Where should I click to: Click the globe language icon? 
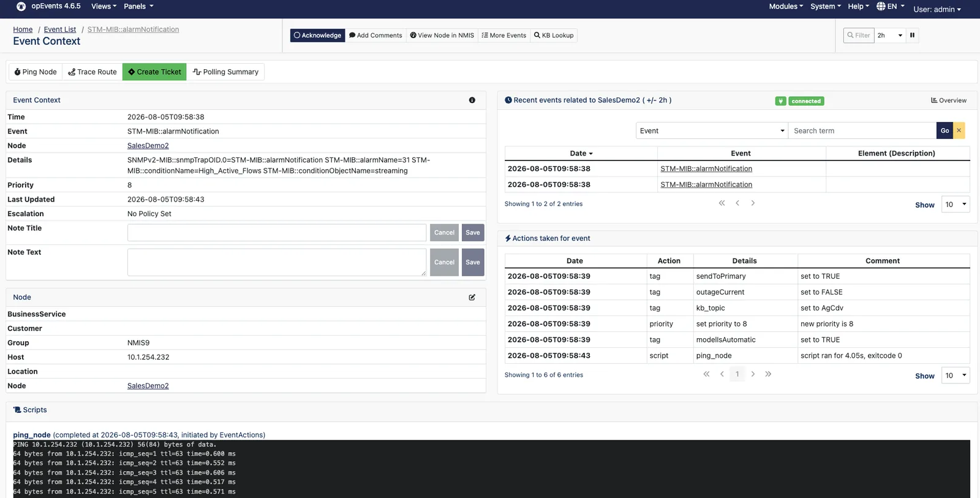pyautogui.click(x=881, y=6)
